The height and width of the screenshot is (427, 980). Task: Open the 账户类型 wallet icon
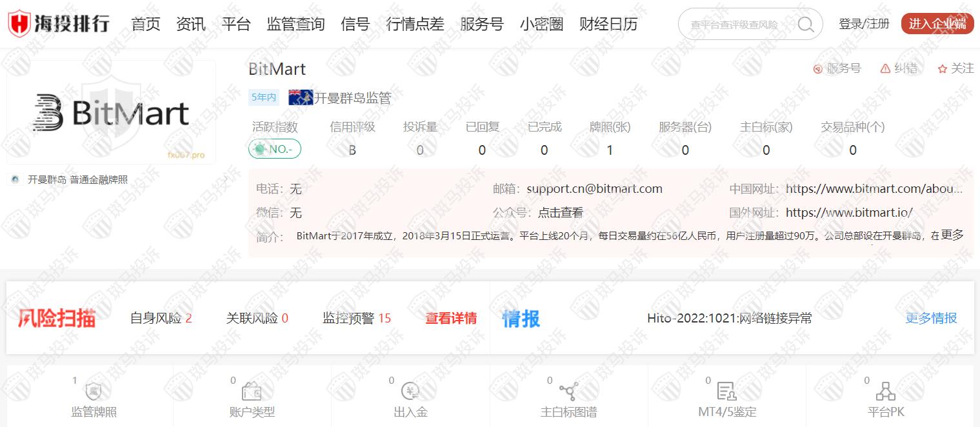click(252, 391)
